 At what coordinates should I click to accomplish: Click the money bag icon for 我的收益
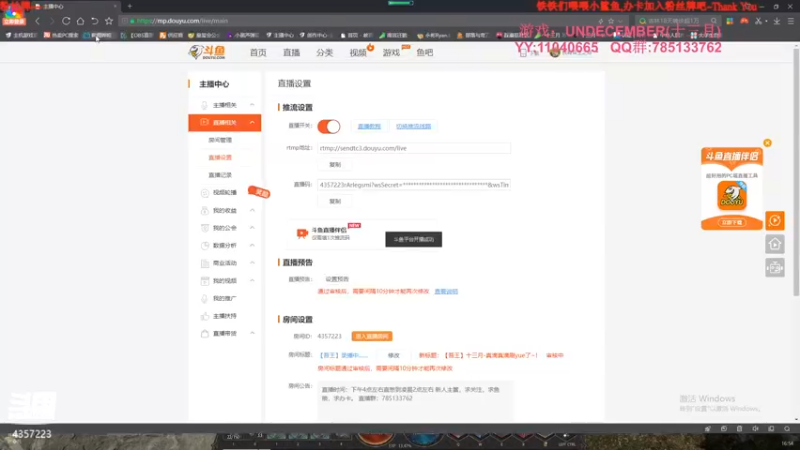click(205, 210)
